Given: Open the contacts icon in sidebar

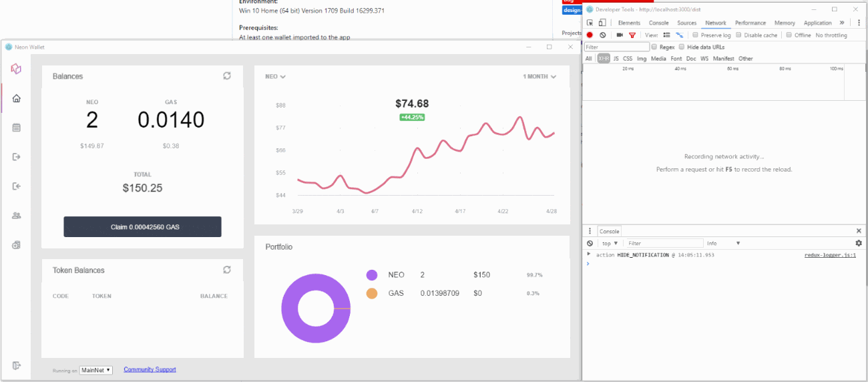Looking at the screenshot, I should pyautogui.click(x=17, y=216).
